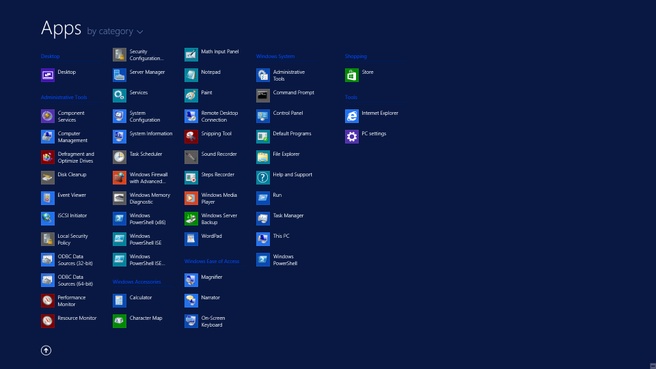Viewport: 656px width, 369px height.
Task: Open Character Map
Action: point(138,321)
